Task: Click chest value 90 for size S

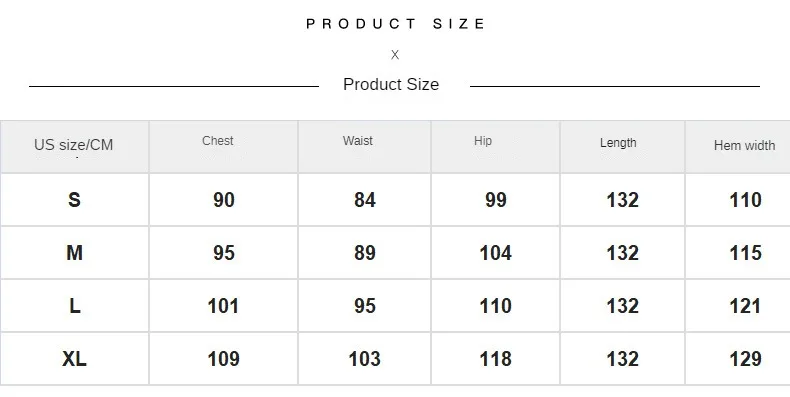Action: coord(224,200)
